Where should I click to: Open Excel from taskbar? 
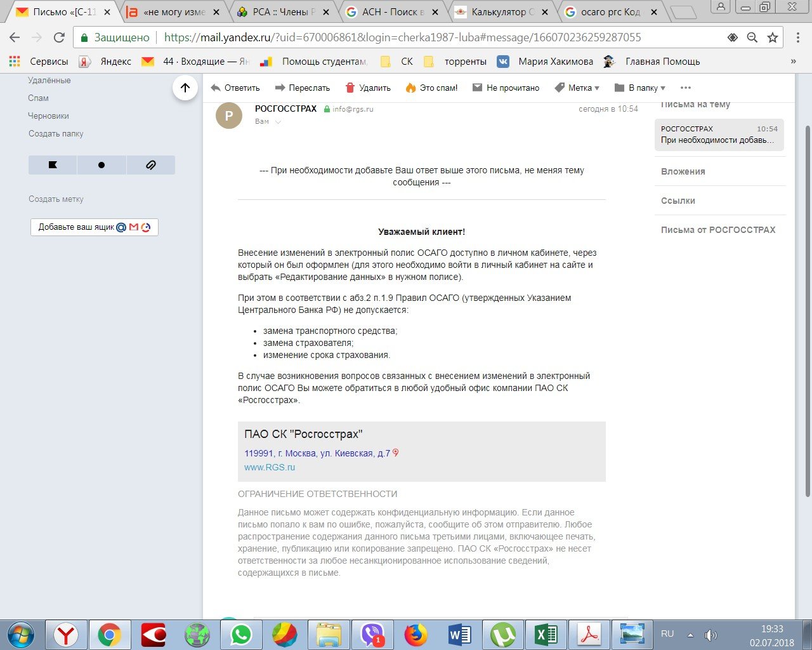[x=546, y=634]
